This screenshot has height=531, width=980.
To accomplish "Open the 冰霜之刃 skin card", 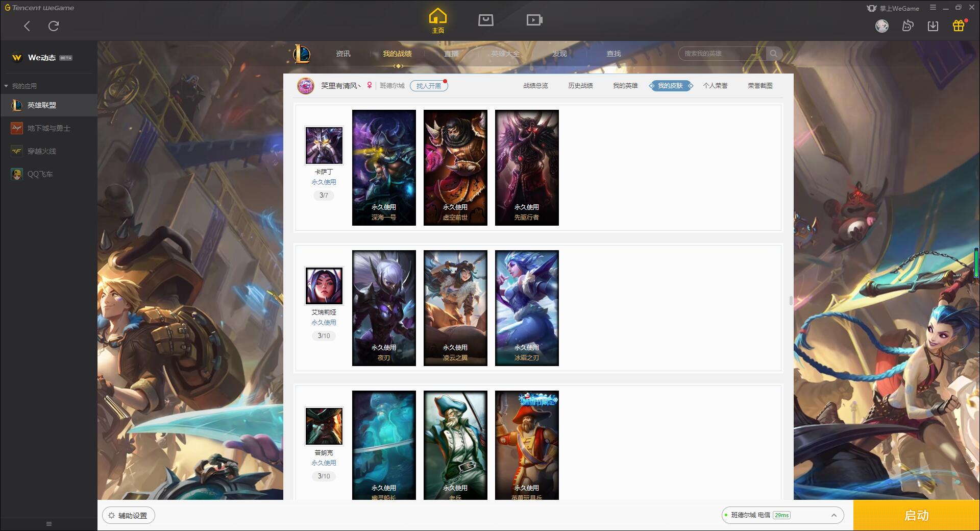I will 527,308.
